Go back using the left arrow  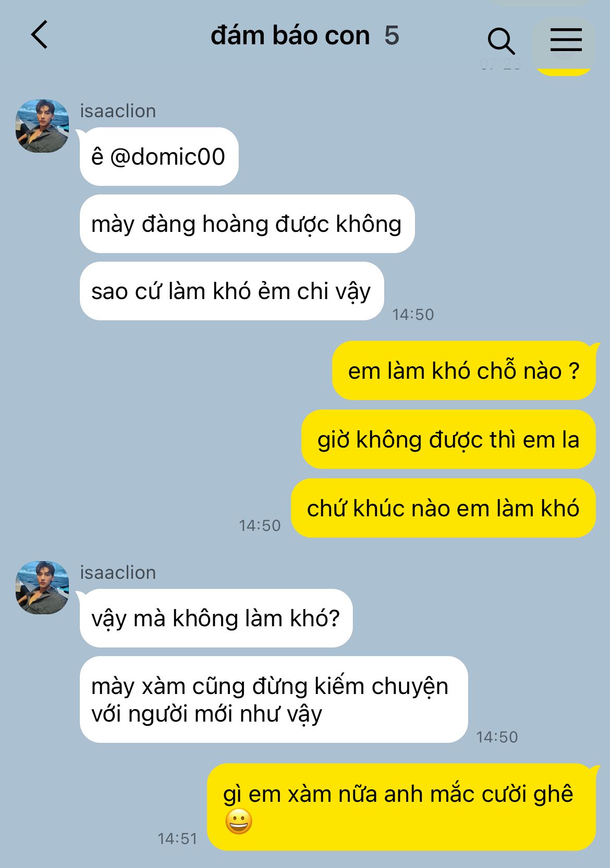[39, 35]
